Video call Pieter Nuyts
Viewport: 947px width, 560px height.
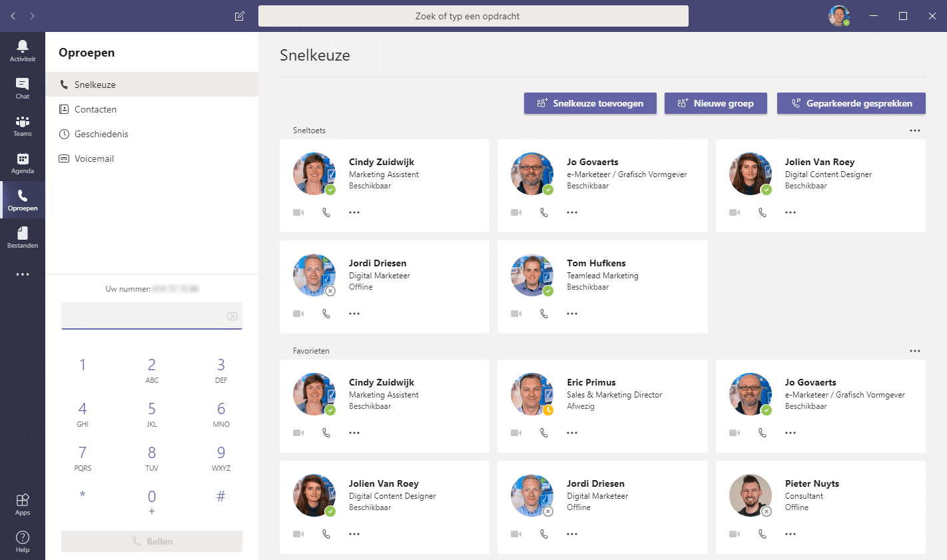(735, 534)
